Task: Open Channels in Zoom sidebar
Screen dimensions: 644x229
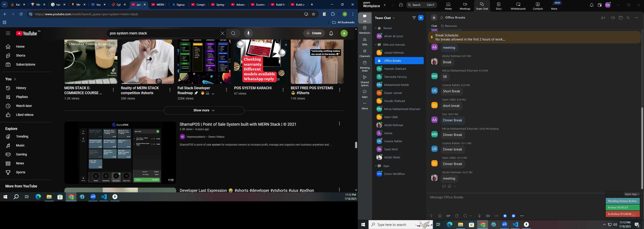Action: (x=365, y=53)
